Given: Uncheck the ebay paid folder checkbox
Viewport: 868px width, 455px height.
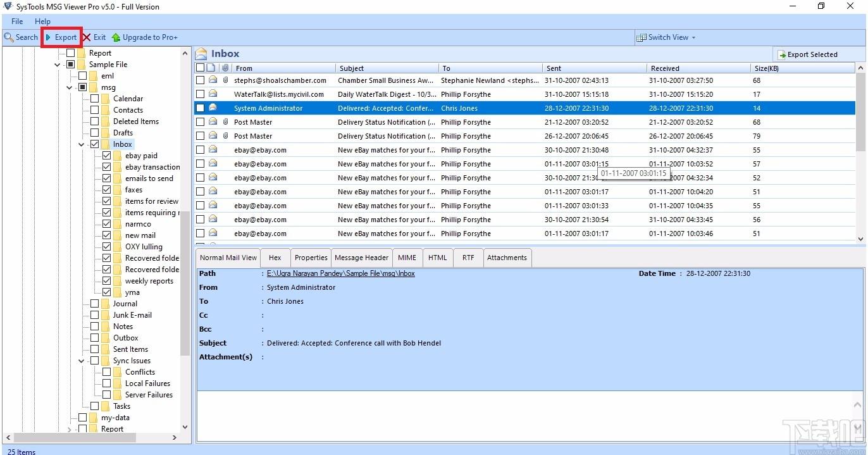Looking at the screenshot, I should pyautogui.click(x=106, y=156).
